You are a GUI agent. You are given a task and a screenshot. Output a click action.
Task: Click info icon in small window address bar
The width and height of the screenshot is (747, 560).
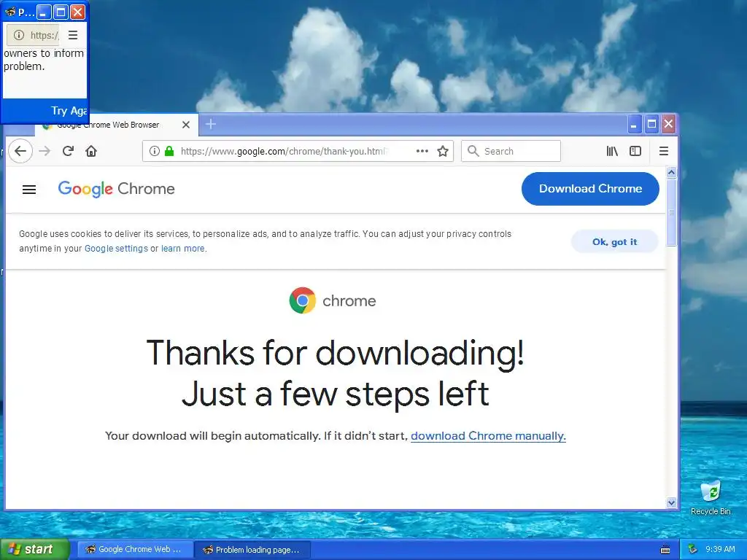click(19, 35)
